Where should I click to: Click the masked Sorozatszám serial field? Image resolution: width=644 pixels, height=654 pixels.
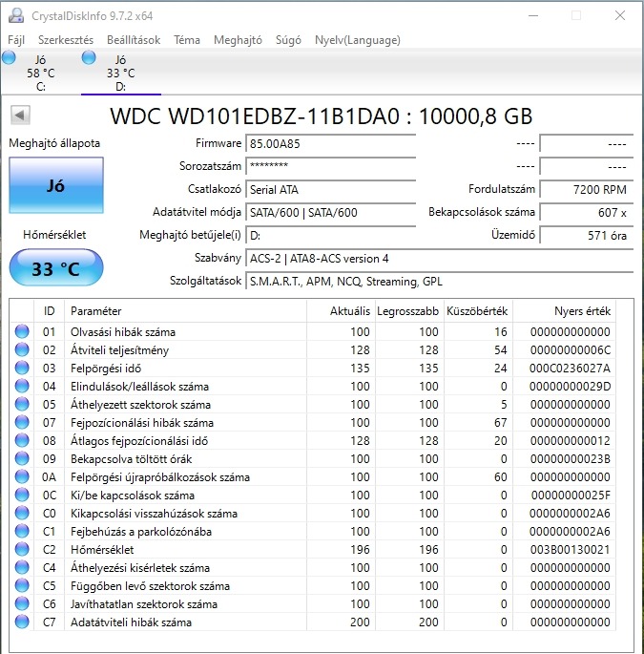pyautogui.click(x=331, y=166)
